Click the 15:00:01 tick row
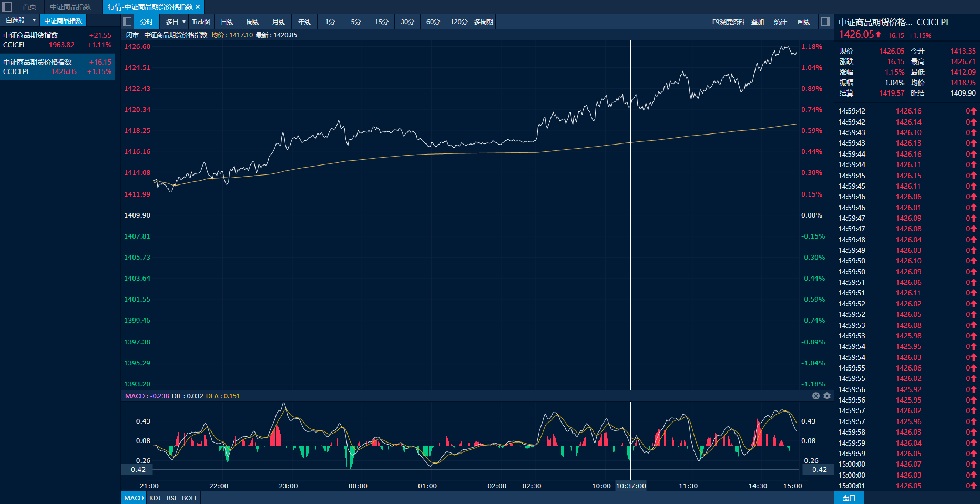Screen dimensions: 980x504 907,486
